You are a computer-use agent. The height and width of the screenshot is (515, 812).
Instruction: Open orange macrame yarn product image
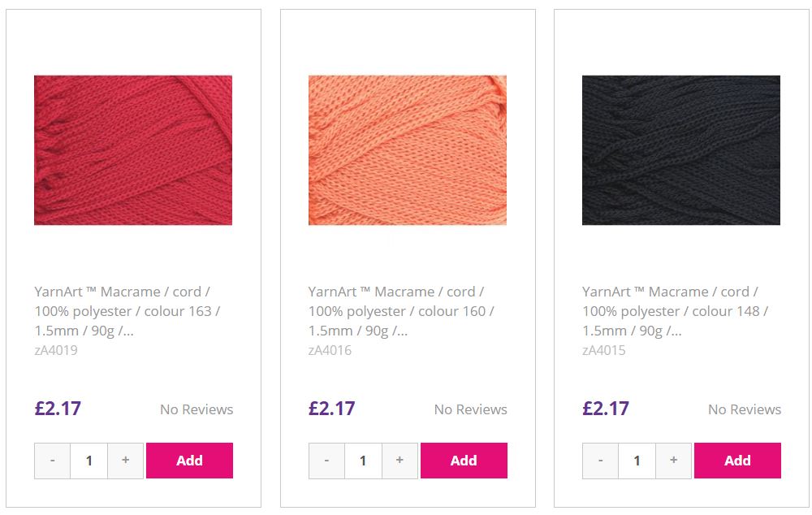coord(408,150)
